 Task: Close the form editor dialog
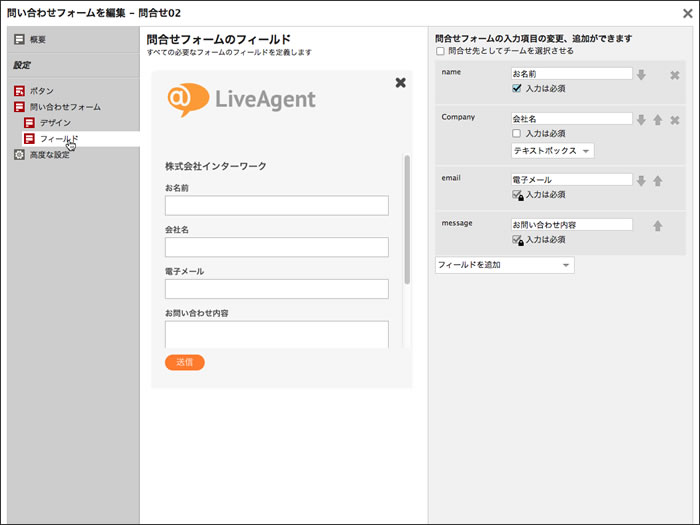[688, 13]
